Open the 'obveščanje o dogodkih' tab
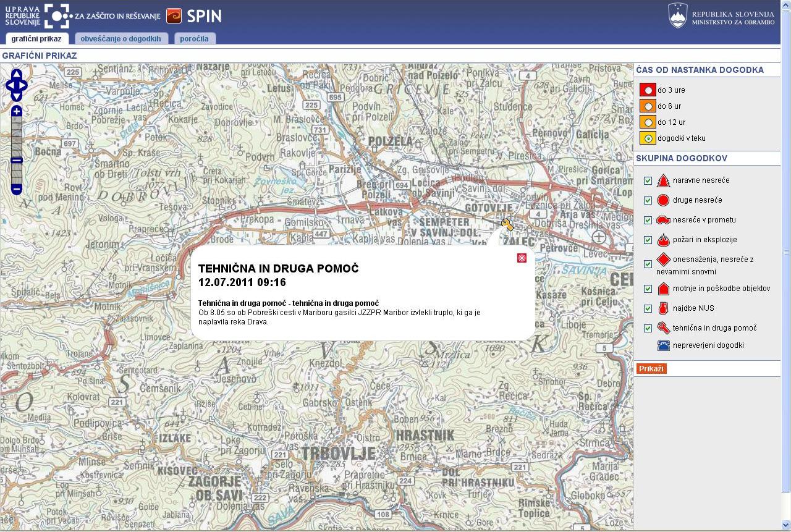The width and height of the screenshot is (791, 532). 121,38
